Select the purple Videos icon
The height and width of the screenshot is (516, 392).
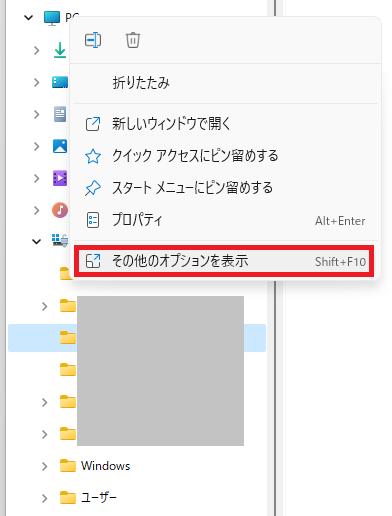click(60, 178)
